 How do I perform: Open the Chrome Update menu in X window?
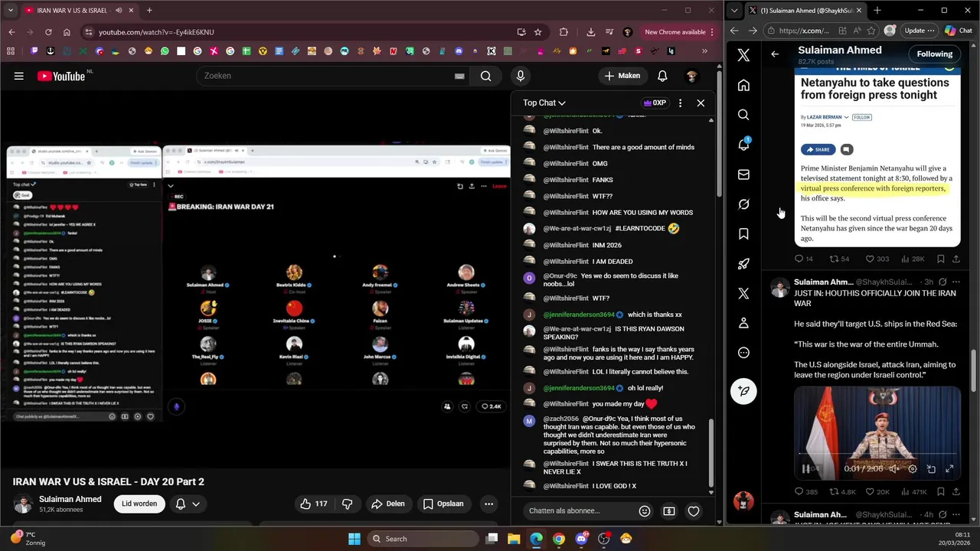pyautogui.click(x=920, y=31)
